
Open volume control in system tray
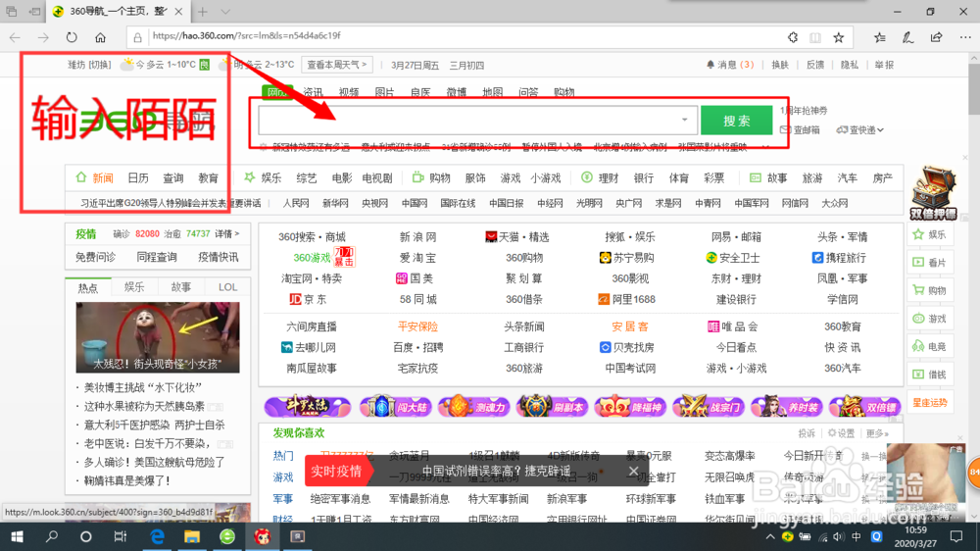click(839, 536)
